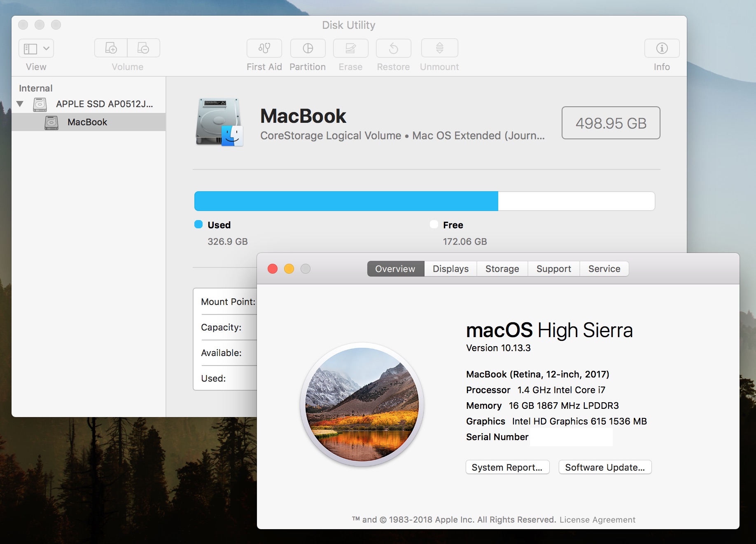Click the macOS High Sierra logo image

coord(362,404)
